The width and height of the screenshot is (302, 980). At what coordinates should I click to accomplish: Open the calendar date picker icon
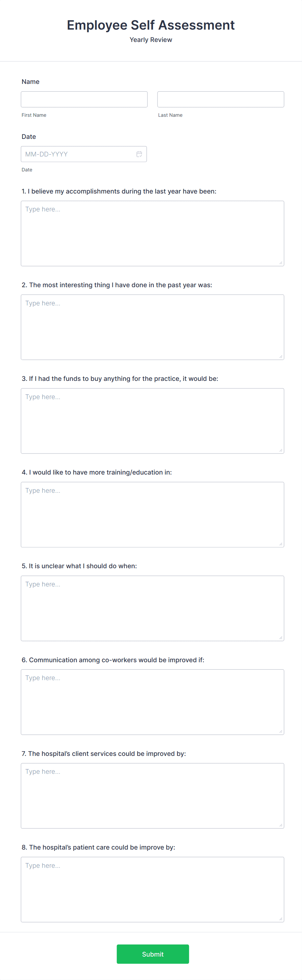139,154
